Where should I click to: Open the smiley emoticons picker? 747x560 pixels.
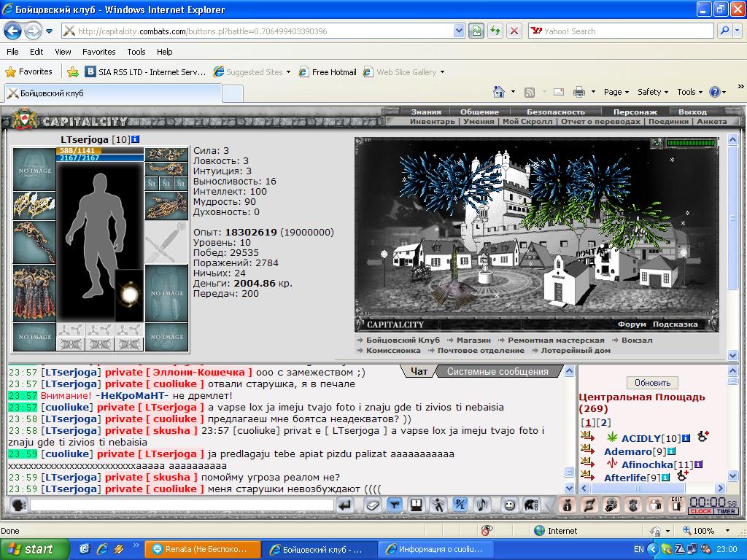click(509, 505)
